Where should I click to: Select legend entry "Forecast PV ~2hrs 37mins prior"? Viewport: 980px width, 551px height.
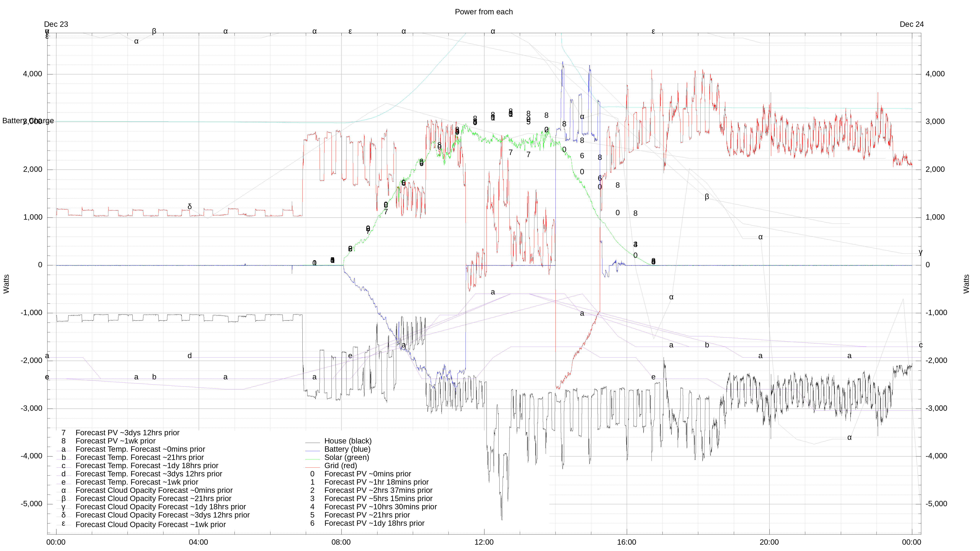tap(378, 490)
